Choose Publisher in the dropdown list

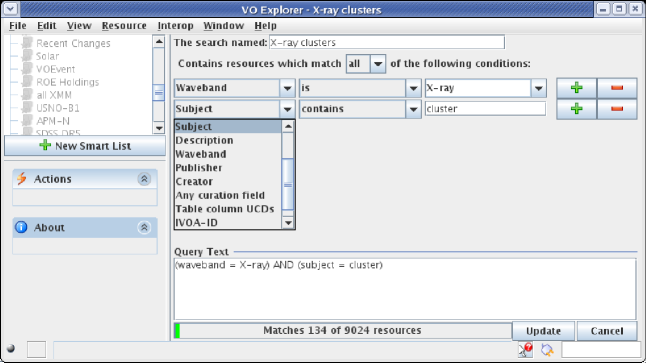(228, 167)
